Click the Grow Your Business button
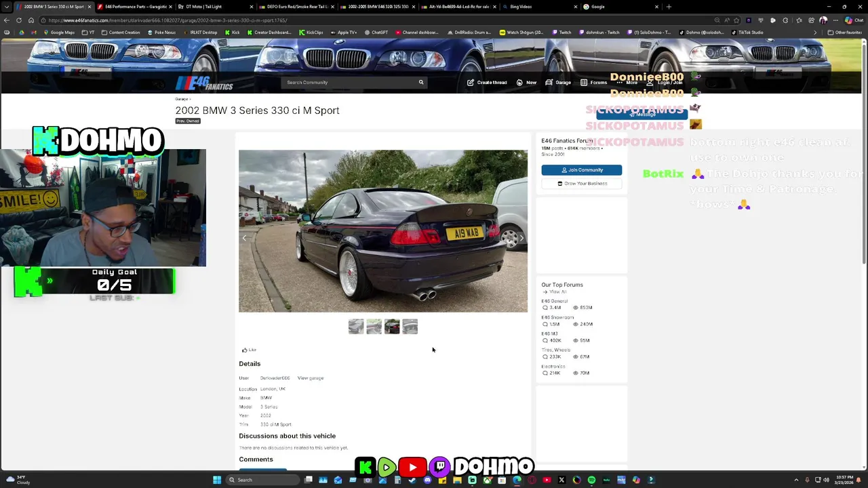The height and width of the screenshot is (488, 868). (x=581, y=184)
